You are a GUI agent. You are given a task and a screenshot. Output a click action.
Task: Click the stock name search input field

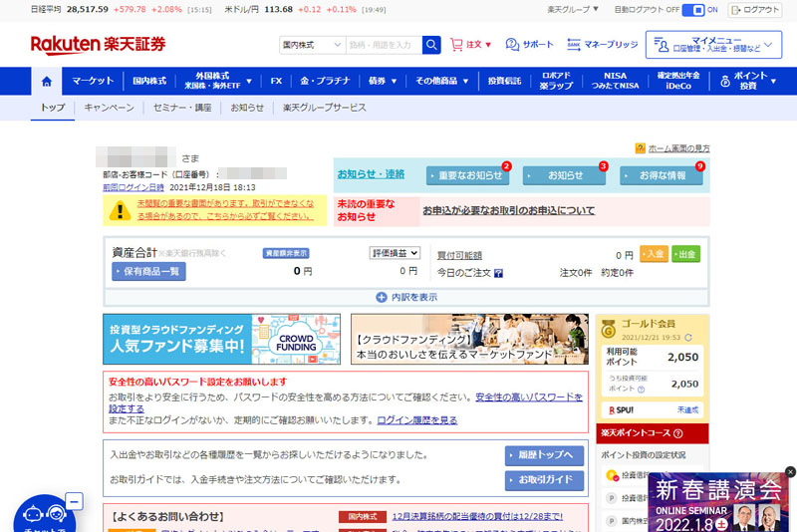coord(383,45)
